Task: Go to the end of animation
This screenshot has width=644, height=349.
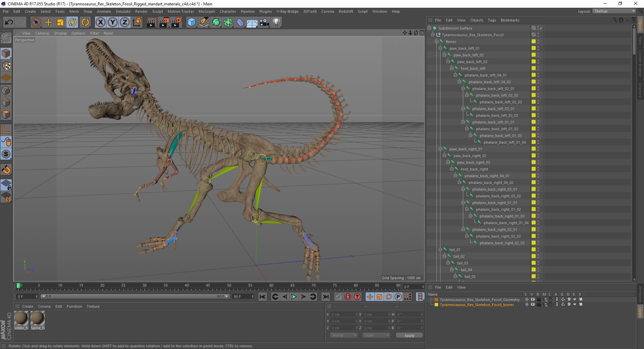Action: point(325,297)
